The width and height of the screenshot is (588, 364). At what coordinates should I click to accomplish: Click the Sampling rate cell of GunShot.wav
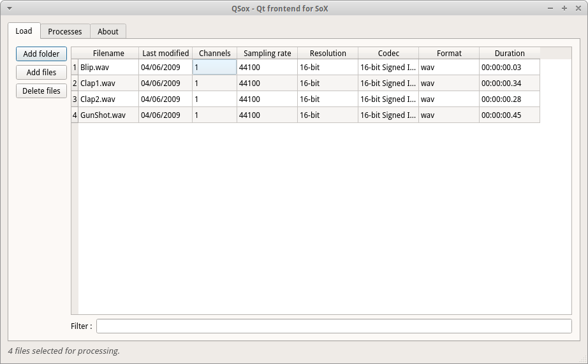click(x=267, y=115)
